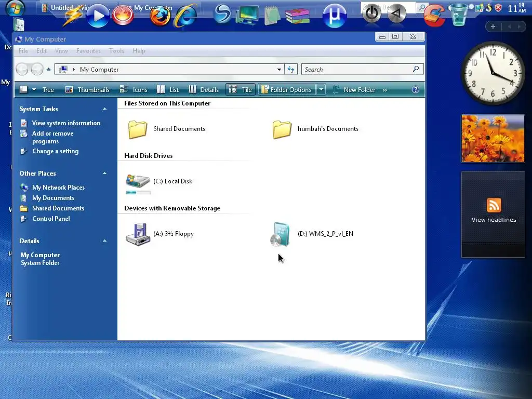Click Add or remove programs link
532x399 pixels.
coord(52,137)
